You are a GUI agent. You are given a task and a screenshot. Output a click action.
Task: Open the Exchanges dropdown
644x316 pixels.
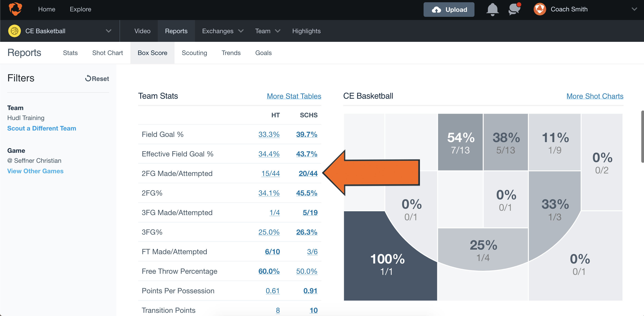(222, 31)
